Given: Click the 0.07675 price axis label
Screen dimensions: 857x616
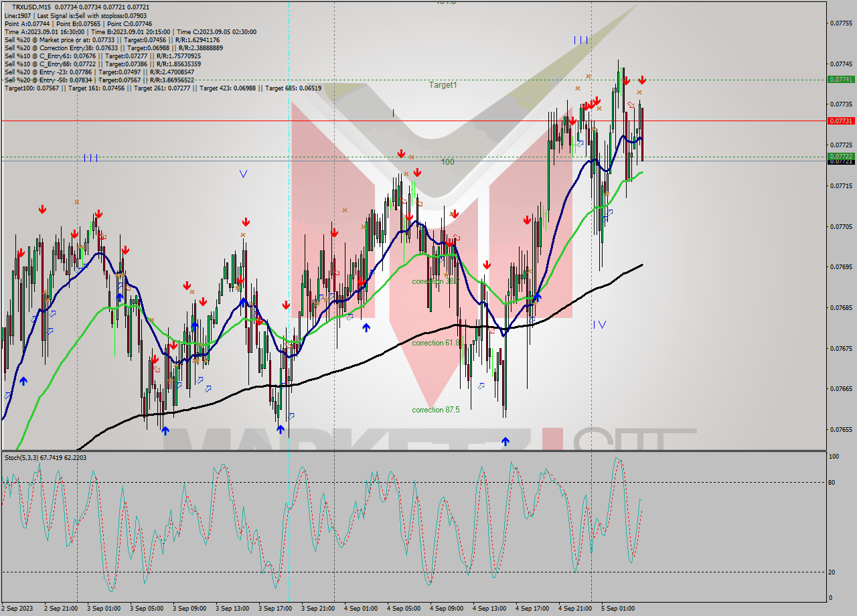Looking at the screenshot, I should [x=840, y=348].
